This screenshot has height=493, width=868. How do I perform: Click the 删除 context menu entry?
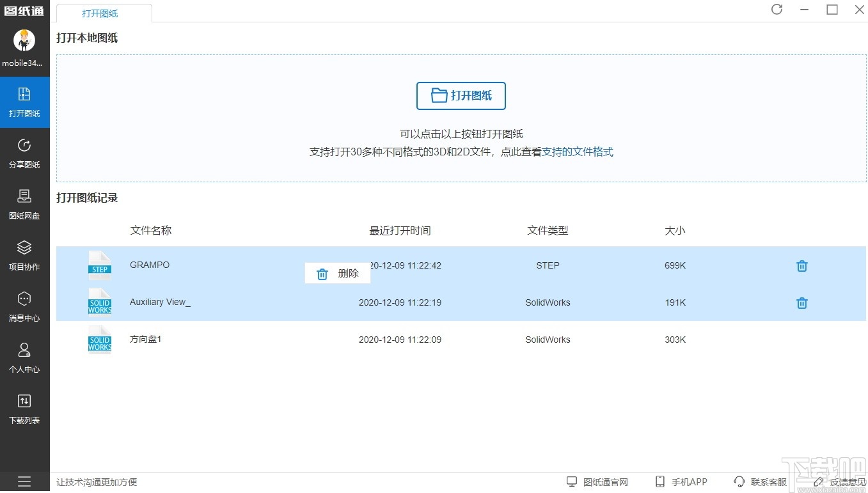point(337,273)
